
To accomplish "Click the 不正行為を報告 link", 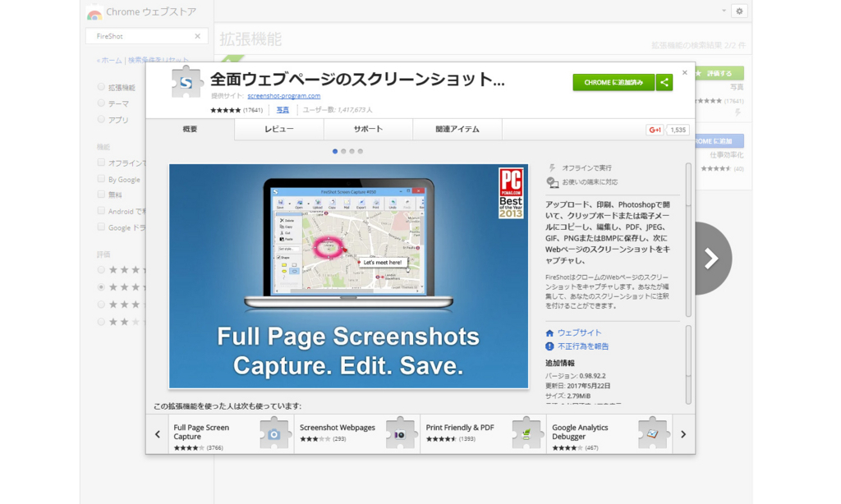I will click(x=583, y=346).
